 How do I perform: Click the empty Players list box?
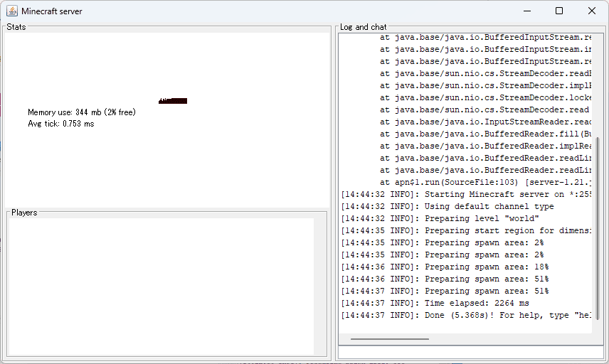[x=161, y=287]
